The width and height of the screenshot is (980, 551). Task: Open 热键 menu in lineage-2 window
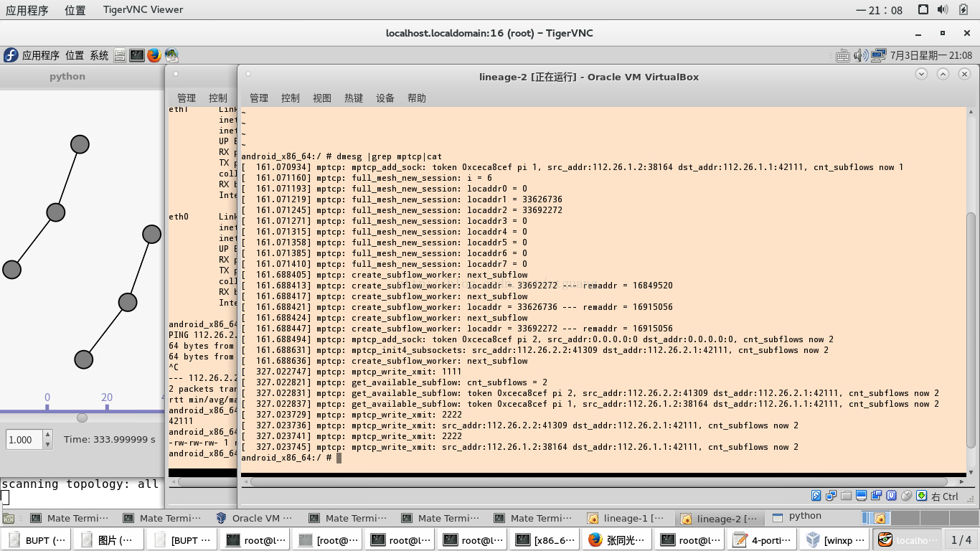tap(354, 98)
